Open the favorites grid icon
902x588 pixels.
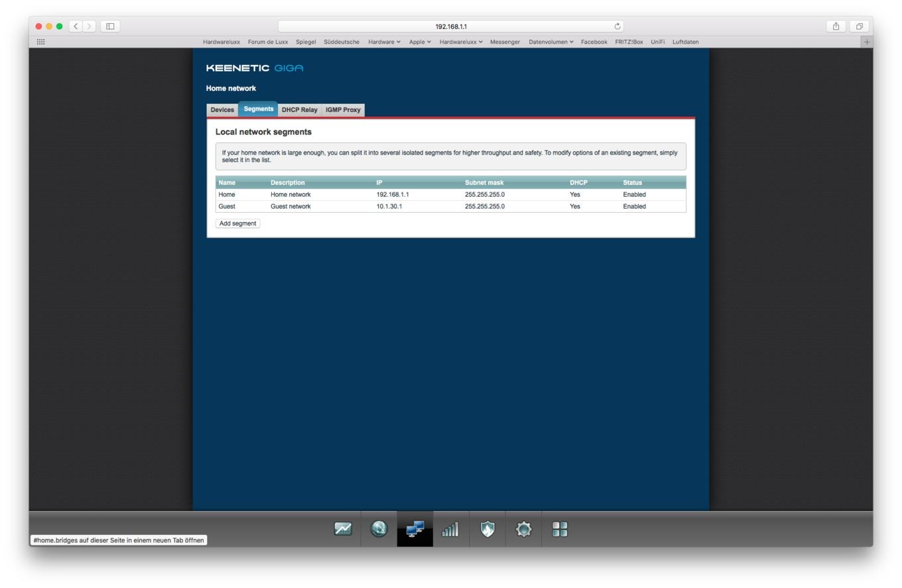point(40,42)
